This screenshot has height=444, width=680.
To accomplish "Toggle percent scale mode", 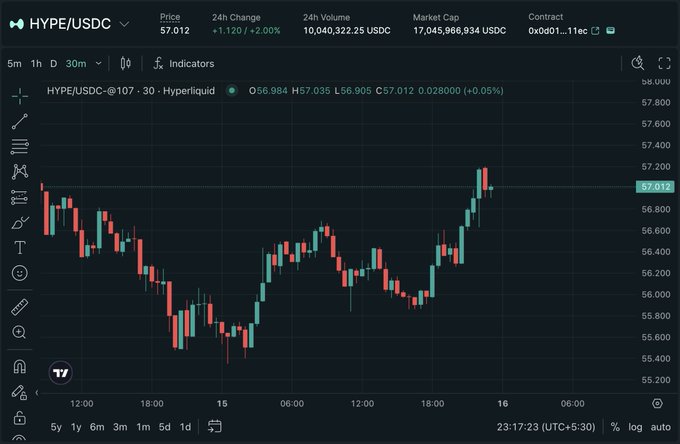I will coord(615,427).
